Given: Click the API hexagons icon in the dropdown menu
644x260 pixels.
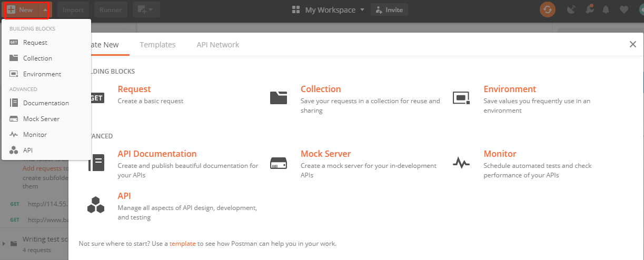Looking at the screenshot, I should pos(14,151).
